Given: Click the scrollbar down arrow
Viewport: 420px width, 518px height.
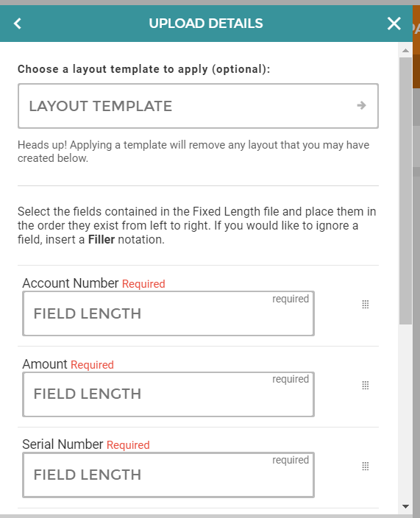Looking at the screenshot, I should click(x=405, y=506).
